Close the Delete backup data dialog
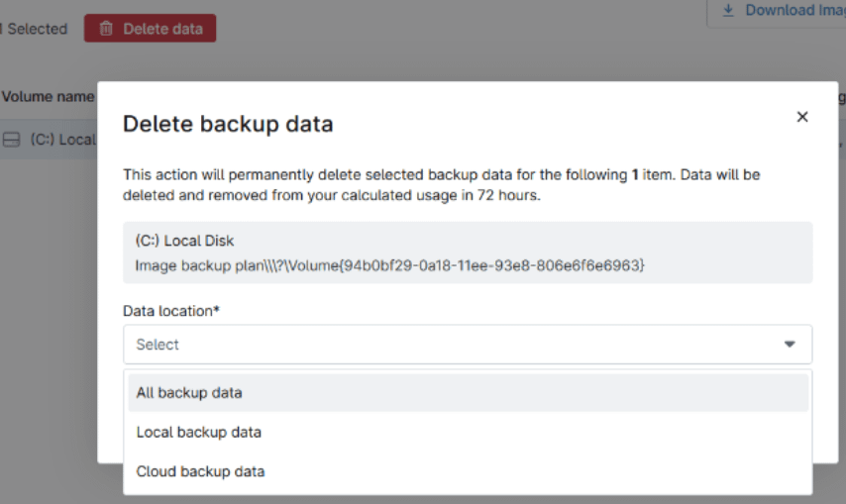The image size is (846, 504). click(x=802, y=117)
